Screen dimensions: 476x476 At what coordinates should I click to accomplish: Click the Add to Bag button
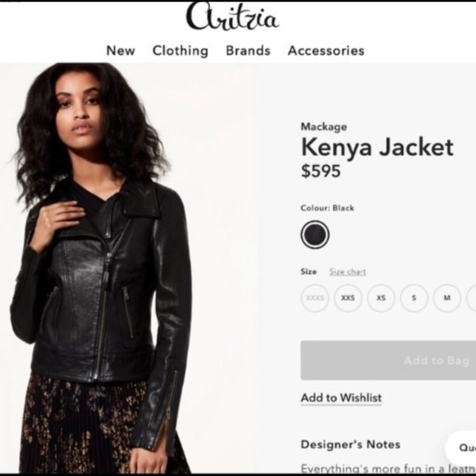(388, 360)
